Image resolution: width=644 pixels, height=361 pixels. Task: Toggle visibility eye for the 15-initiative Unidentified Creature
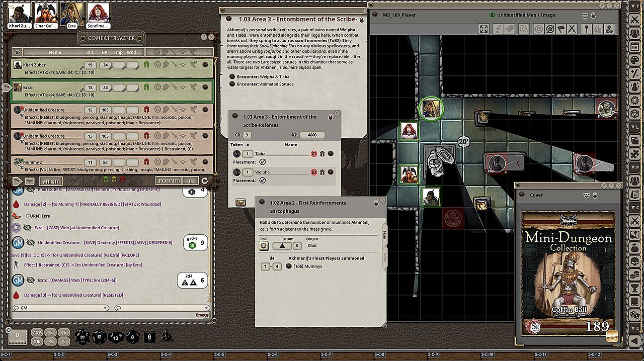(23, 116)
